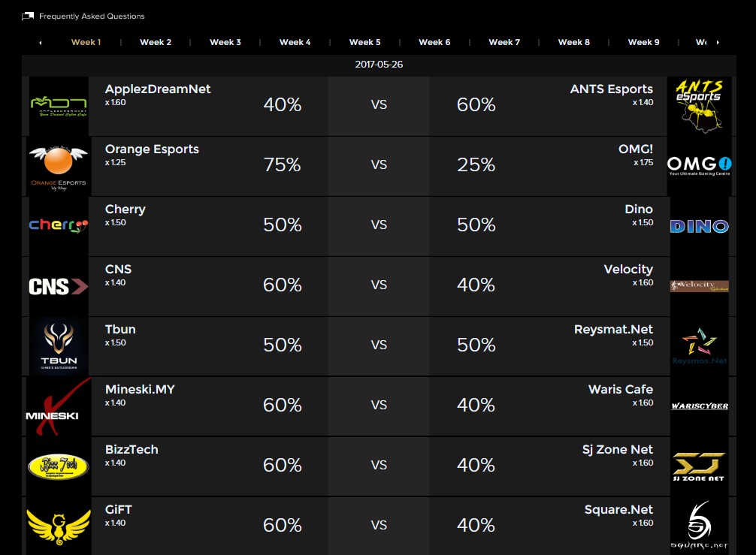
Task: Select the Week 9 tab
Action: tap(643, 42)
